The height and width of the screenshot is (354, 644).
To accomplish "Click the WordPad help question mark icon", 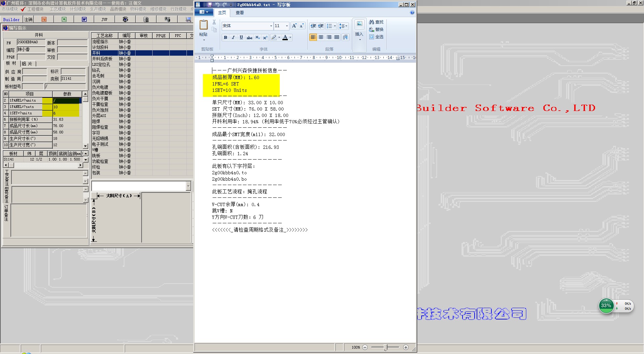I will click(412, 13).
